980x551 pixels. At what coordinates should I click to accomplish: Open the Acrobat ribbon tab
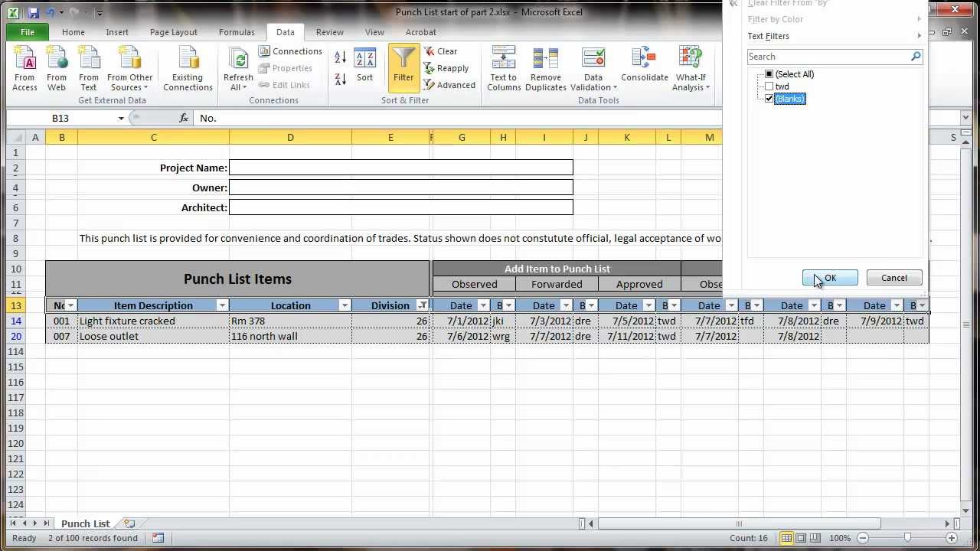pos(421,32)
